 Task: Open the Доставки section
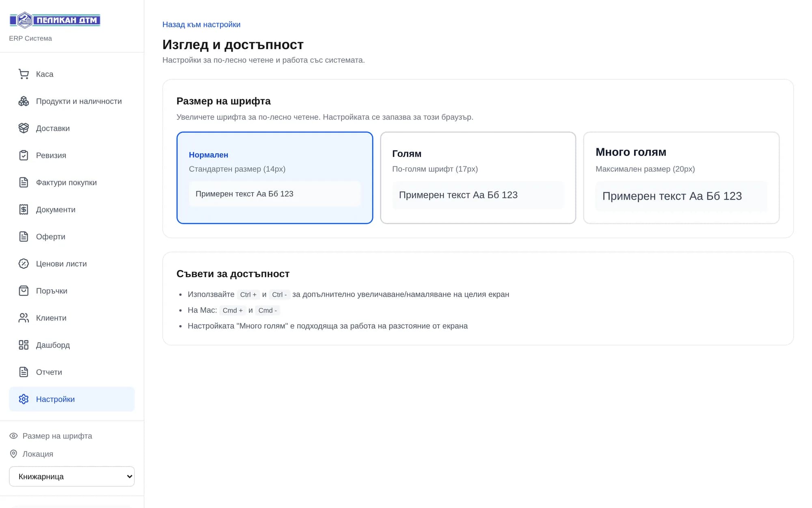[x=72, y=128]
